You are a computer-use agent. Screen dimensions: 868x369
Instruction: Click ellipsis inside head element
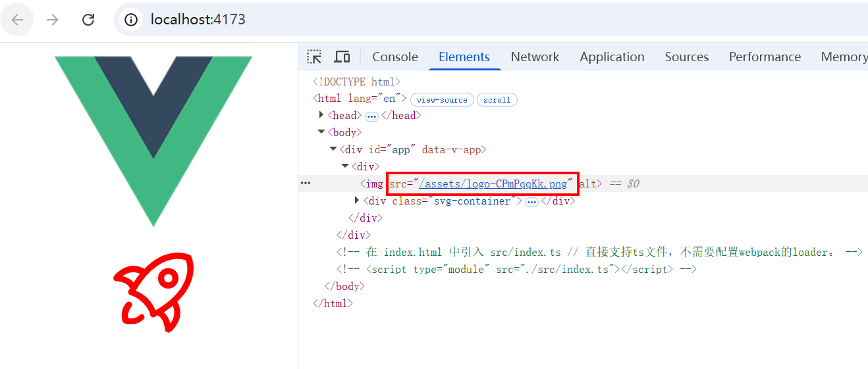[371, 116]
